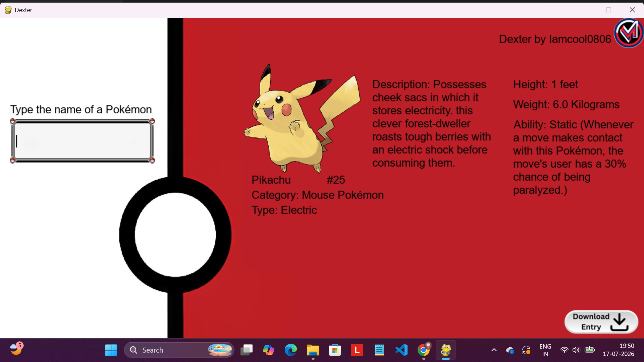Open the clock and date panel
The width and height of the screenshot is (644, 362).
[619, 350]
